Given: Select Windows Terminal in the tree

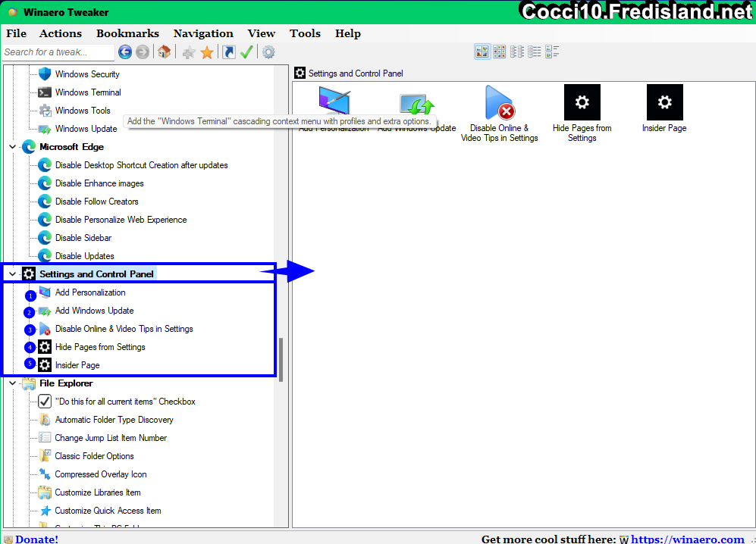Looking at the screenshot, I should click(x=88, y=92).
